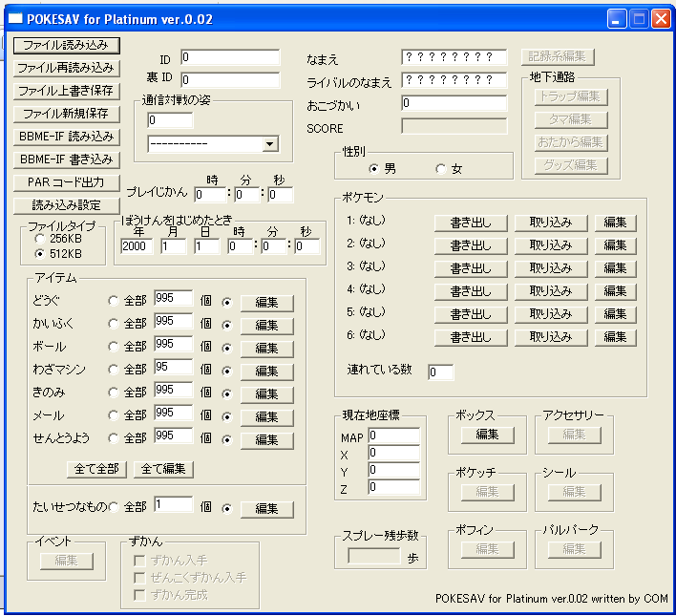
Task: Choose 全部 radio for かいふく row
Action: 114,324
